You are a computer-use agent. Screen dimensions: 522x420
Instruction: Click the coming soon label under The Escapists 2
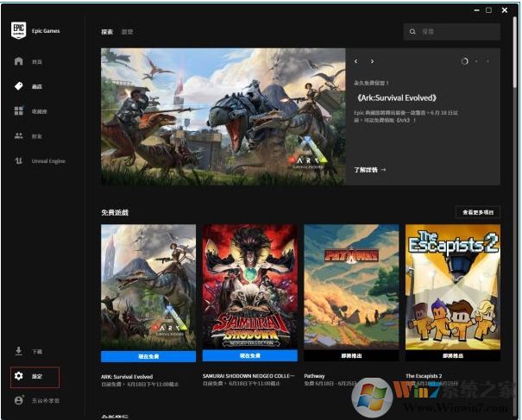coord(453,356)
